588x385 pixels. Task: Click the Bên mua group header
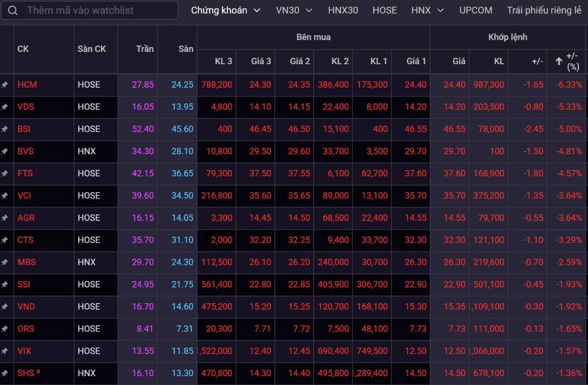(x=314, y=37)
